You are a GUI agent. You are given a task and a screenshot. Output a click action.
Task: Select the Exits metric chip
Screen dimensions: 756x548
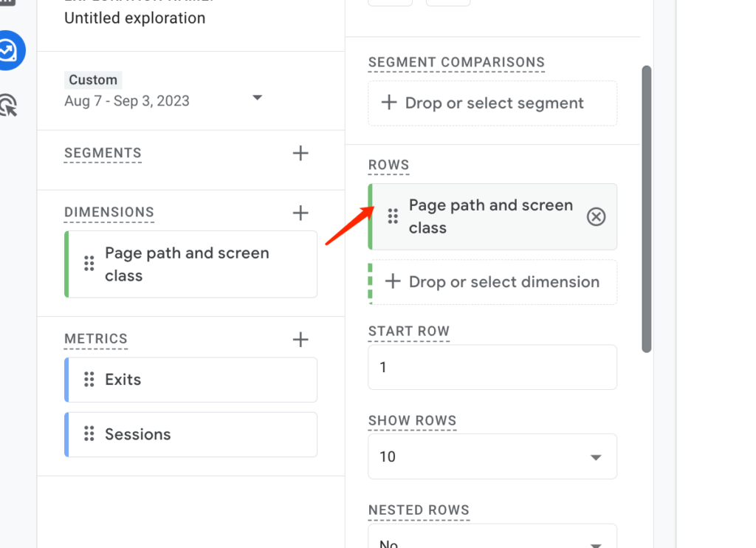(191, 380)
